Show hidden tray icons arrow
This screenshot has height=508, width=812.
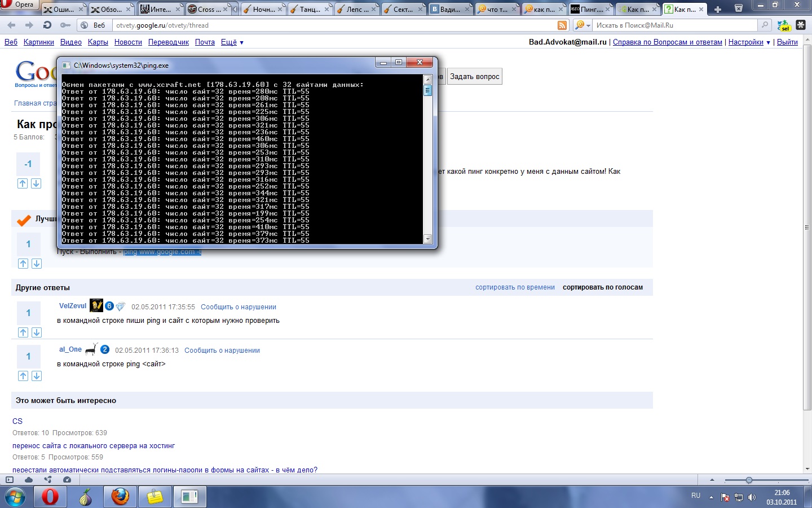pos(711,497)
